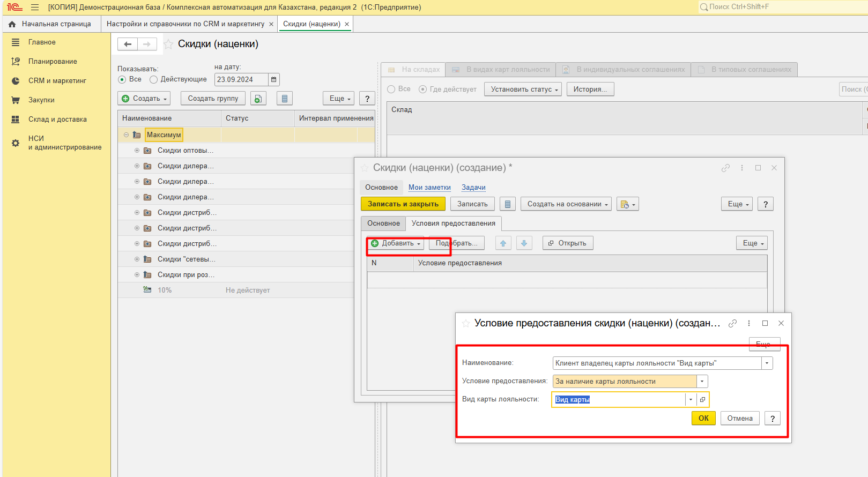Click the calendar icon next to date field
Screen dimensions: 868x477
click(x=273, y=80)
